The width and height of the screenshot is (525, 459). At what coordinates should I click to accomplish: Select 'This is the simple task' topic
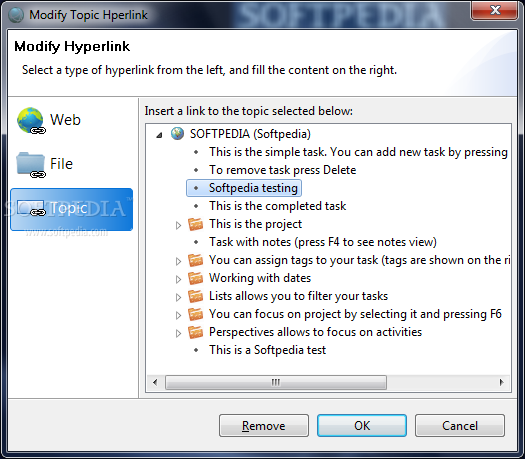tap(358, 152)
